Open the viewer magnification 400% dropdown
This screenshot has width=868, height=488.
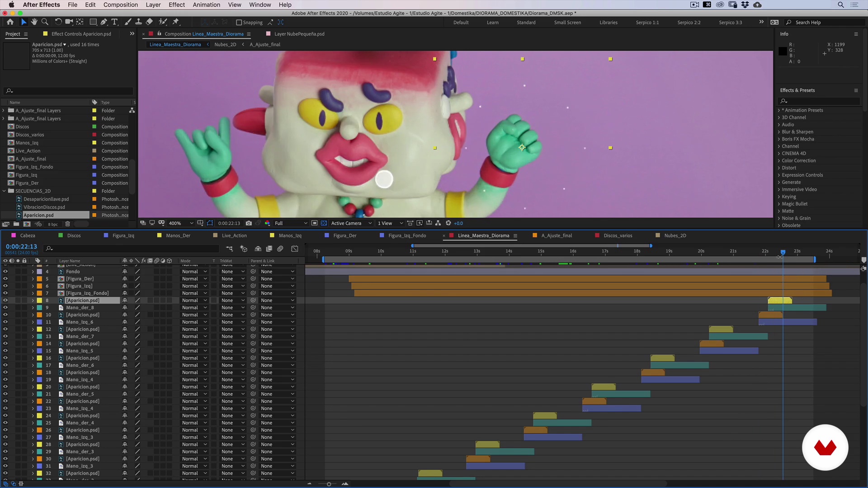[x=181, y=223]
